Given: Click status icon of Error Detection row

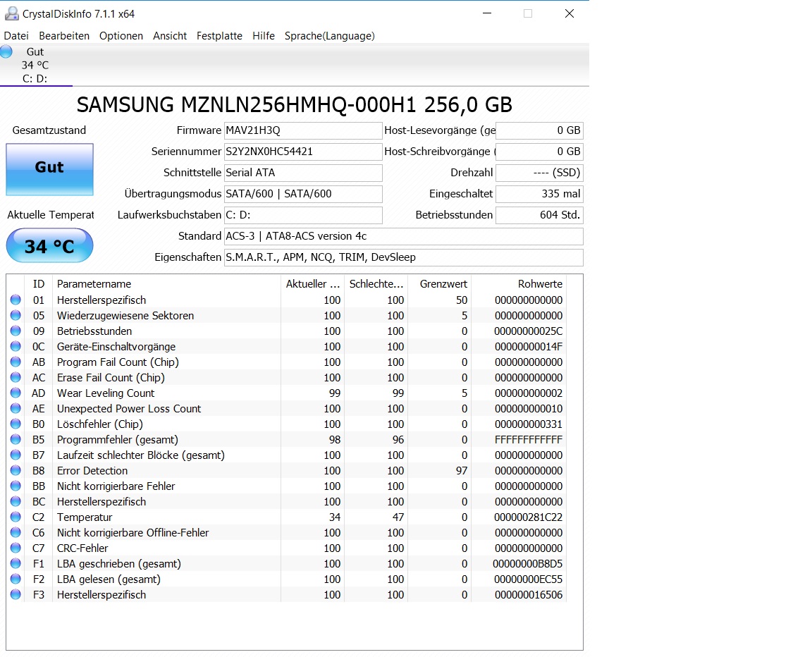Looking at the screenshot, I should click(x=16, y=470).
